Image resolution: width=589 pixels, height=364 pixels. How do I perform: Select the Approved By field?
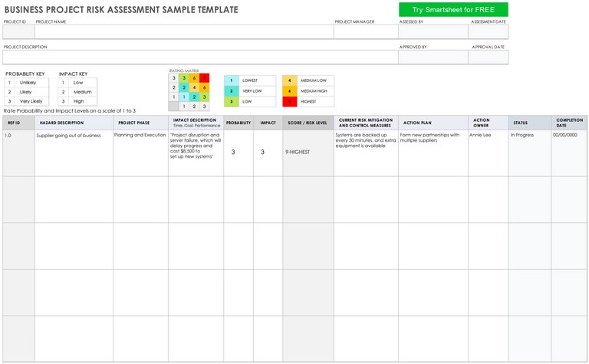433,57
